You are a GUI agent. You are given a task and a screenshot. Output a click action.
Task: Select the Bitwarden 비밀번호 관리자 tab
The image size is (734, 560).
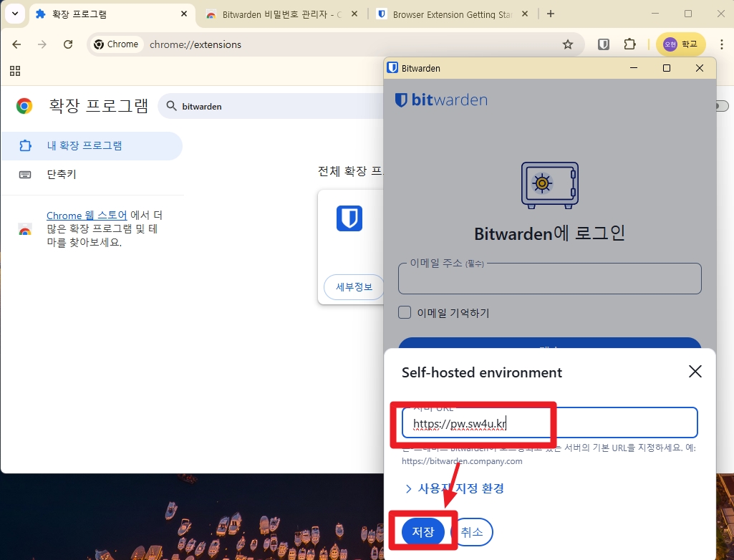tap(279, 13)
